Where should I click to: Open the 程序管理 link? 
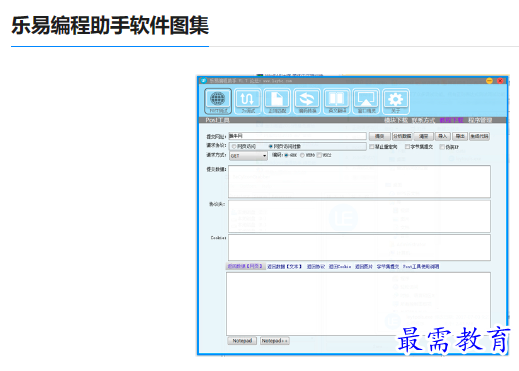480,120
